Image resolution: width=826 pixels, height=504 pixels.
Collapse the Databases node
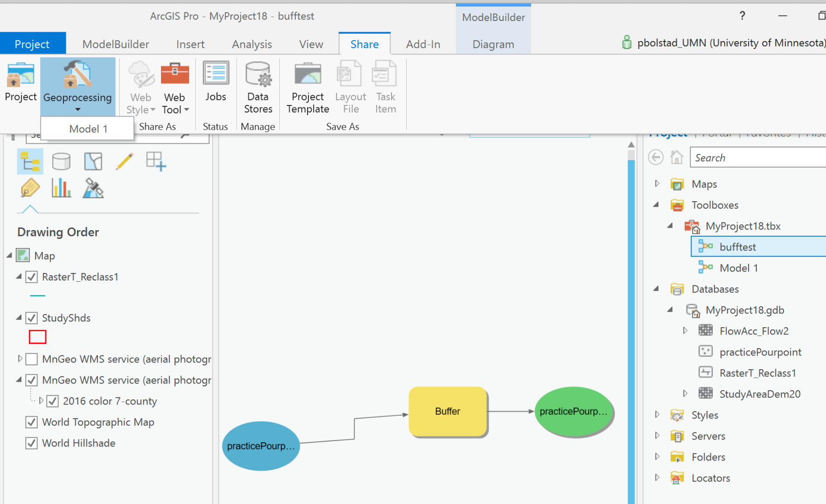coord(656,288)
